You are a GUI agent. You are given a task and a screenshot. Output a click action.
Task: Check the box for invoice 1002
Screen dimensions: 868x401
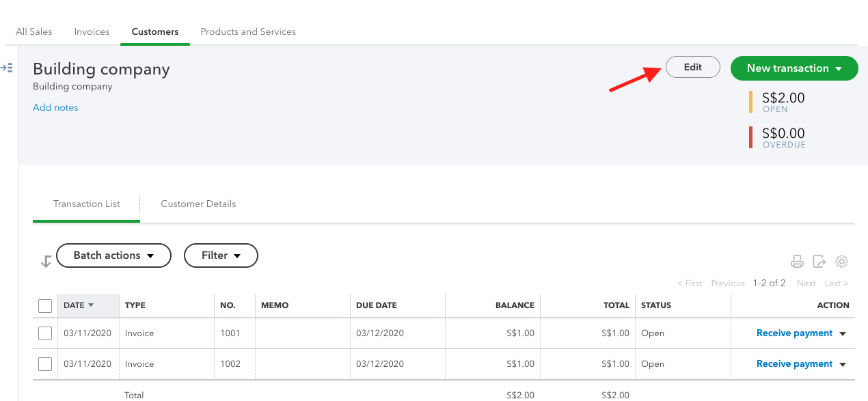coord(45,364)
